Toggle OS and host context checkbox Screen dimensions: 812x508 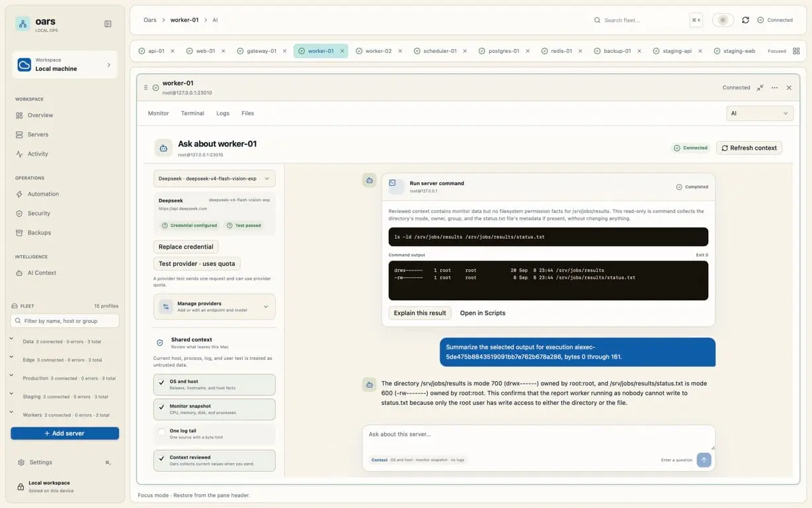pos(161,384)
